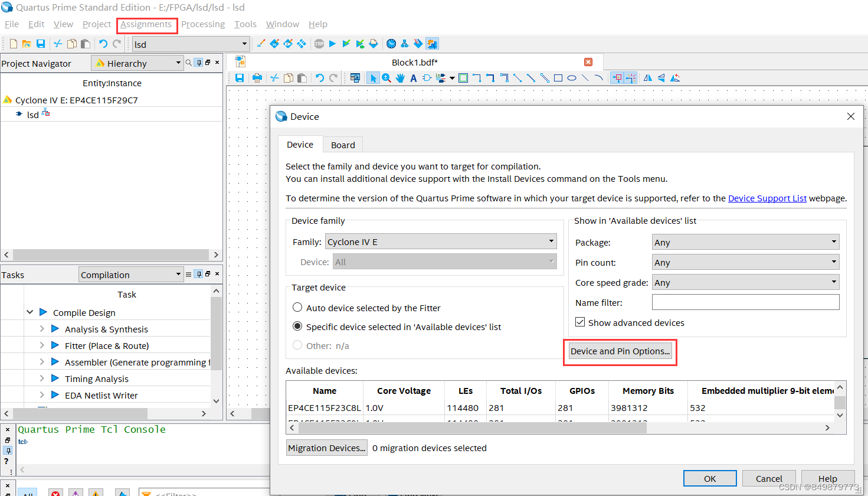The width and height of the screenshot is (868, 496).
Task: Open Project menu
Action: [97, 24]
